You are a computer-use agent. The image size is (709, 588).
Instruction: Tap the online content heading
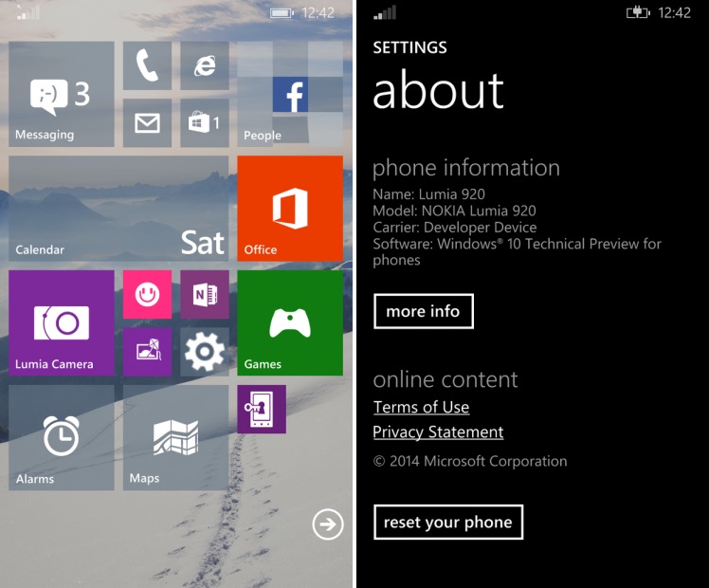point(445,379)
